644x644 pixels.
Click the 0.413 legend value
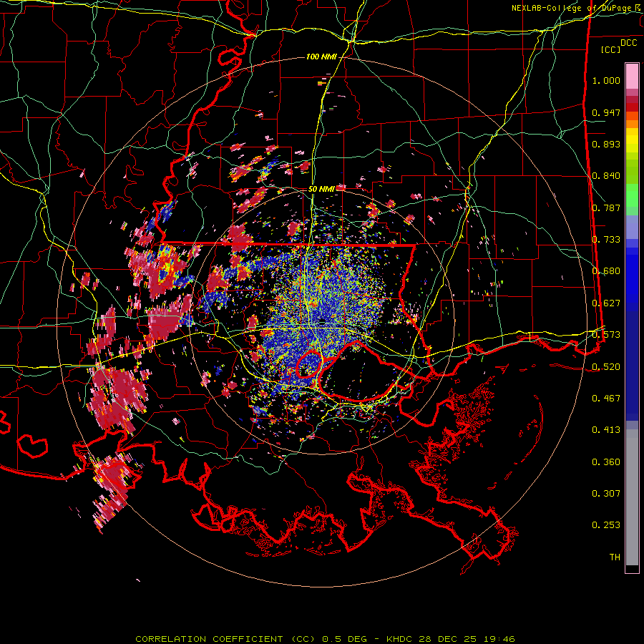[x=606, y=430]
